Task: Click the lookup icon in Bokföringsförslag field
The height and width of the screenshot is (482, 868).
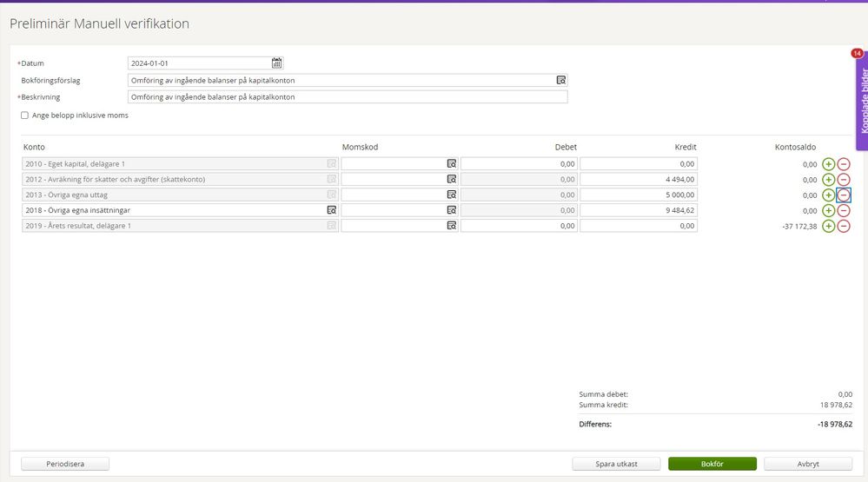Action: point(561,80)
